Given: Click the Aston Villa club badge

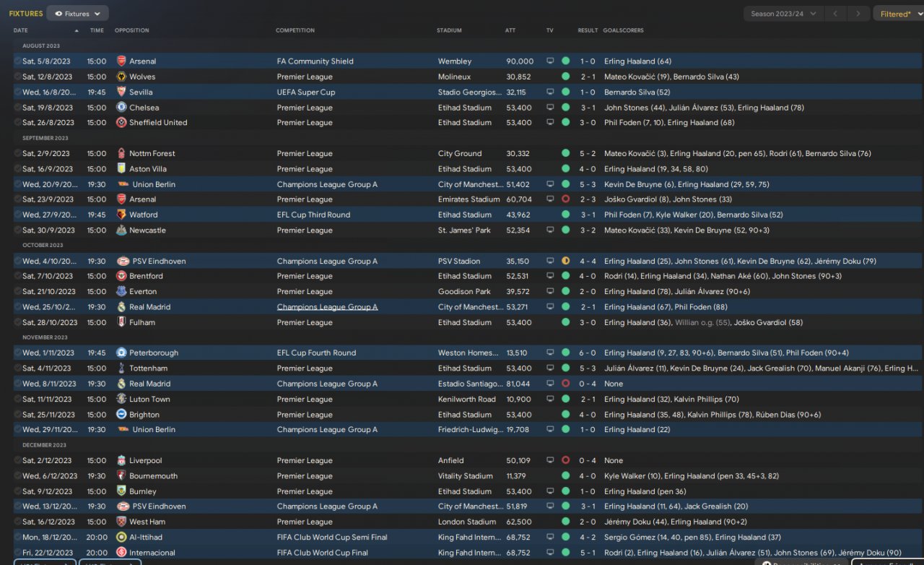Looking at the screenshot, I should pyautogui.click(x=121, y=169).
